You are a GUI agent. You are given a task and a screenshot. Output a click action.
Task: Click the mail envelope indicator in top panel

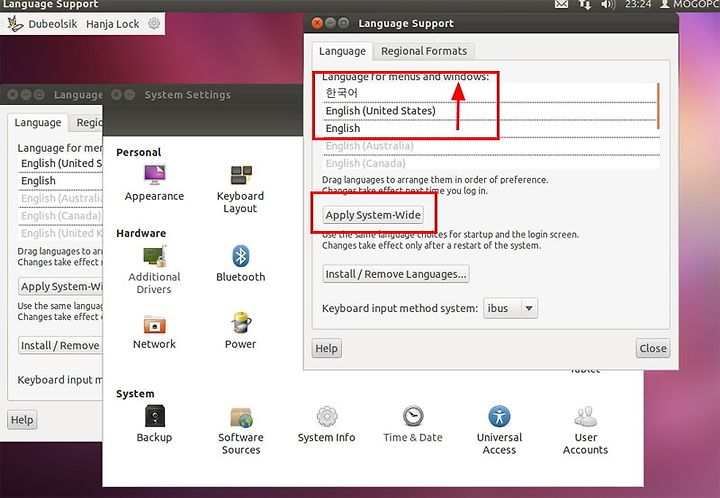(561, 5)
